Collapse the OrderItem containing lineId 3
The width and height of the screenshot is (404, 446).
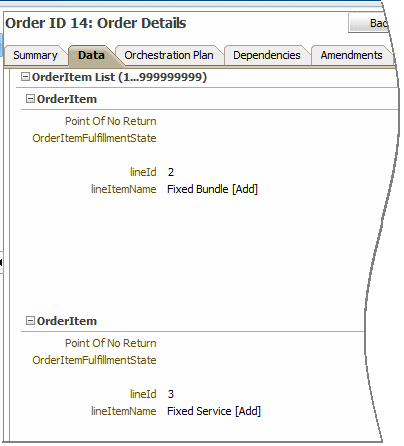coord(30,321)
